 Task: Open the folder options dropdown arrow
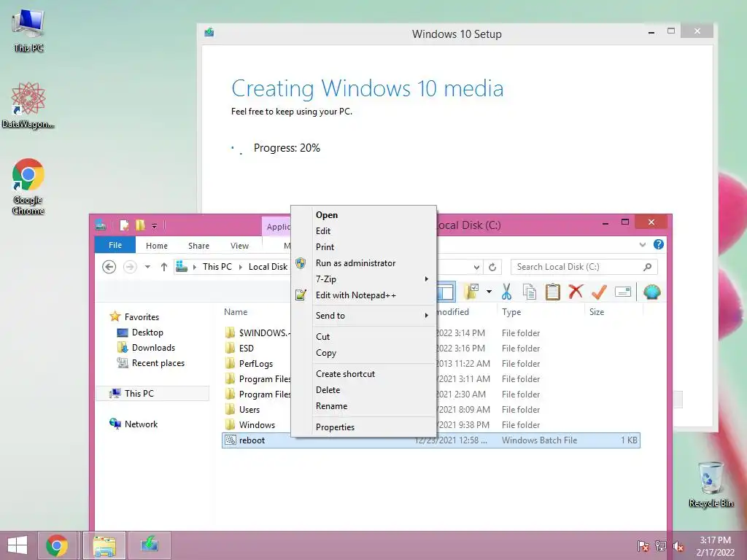coord(489,292)
